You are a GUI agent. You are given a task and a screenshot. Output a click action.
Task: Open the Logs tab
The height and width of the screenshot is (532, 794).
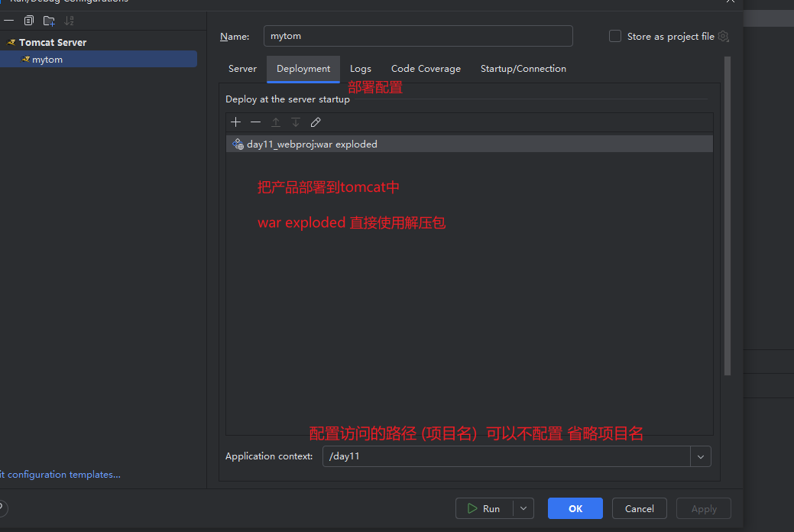[x=361, y=69]
